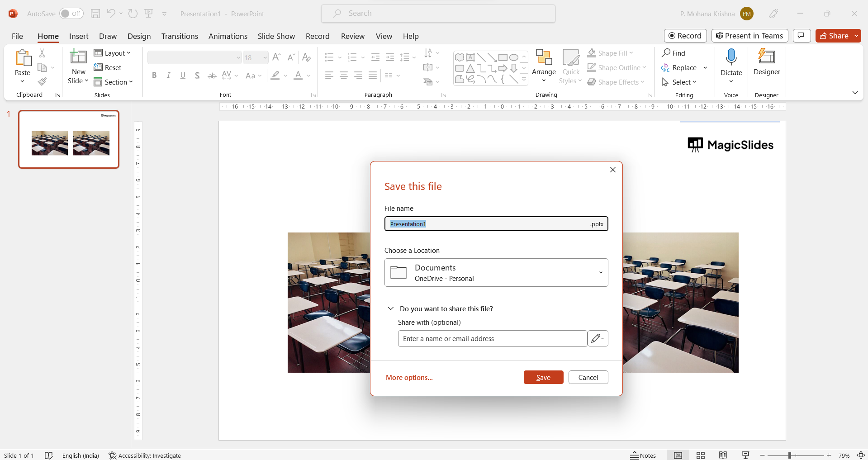Click the Accessibility Investigate status icon

click(113, 455)
